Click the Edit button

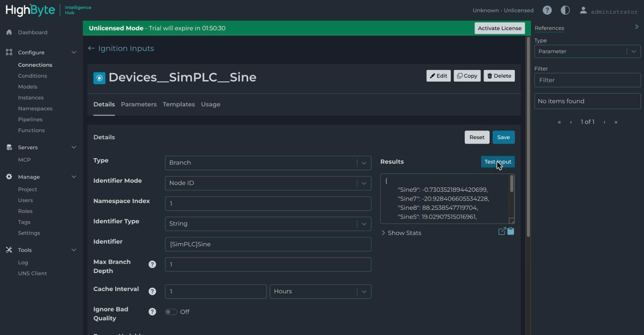[x=439, y=76]
